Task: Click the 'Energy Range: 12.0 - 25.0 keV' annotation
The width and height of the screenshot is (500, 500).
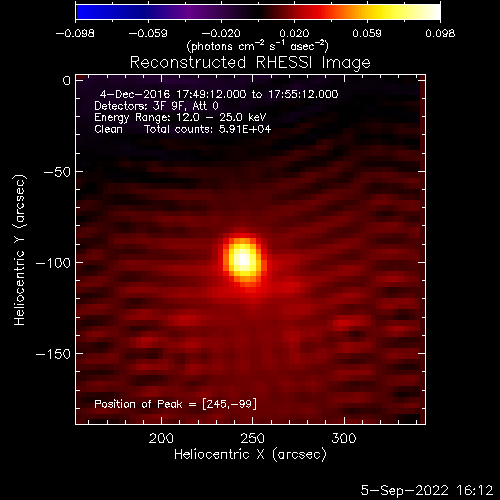Action: tap(180, 117)
